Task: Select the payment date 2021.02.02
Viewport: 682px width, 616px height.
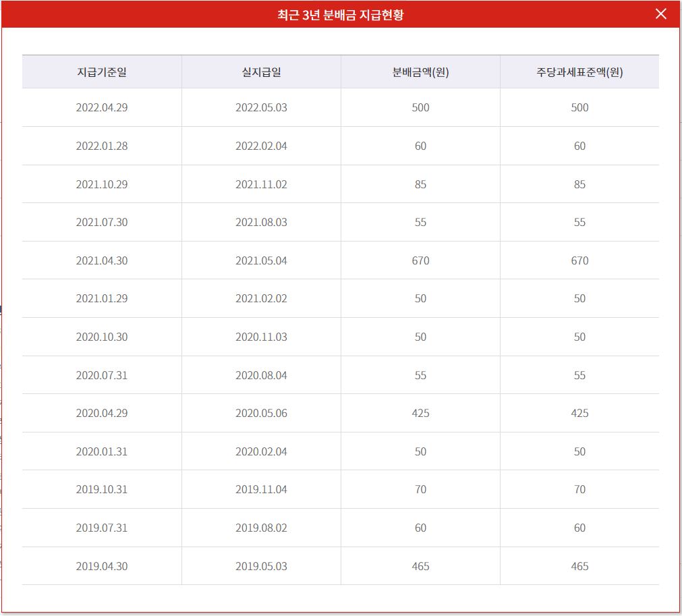Action: pyautogui.click(x=262, y=298)
